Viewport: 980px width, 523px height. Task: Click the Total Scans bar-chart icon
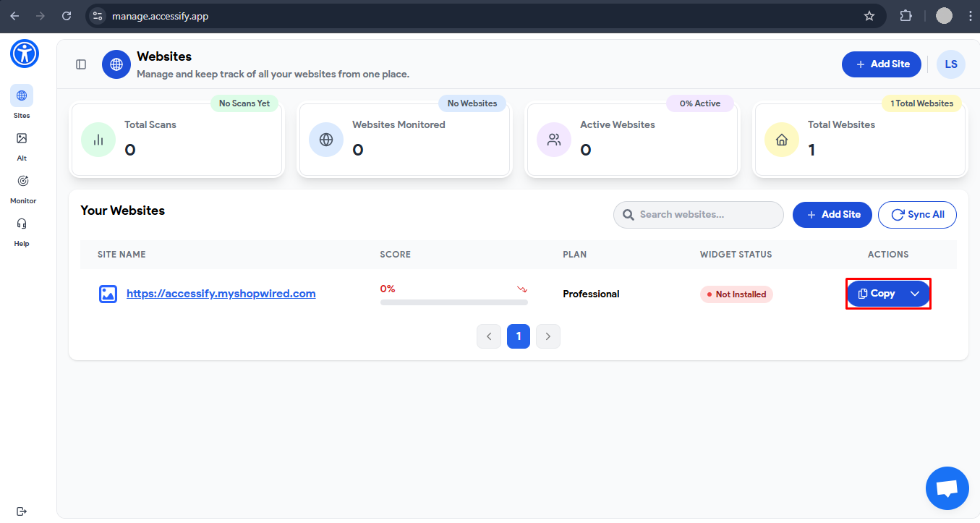(x=98, y=140)
